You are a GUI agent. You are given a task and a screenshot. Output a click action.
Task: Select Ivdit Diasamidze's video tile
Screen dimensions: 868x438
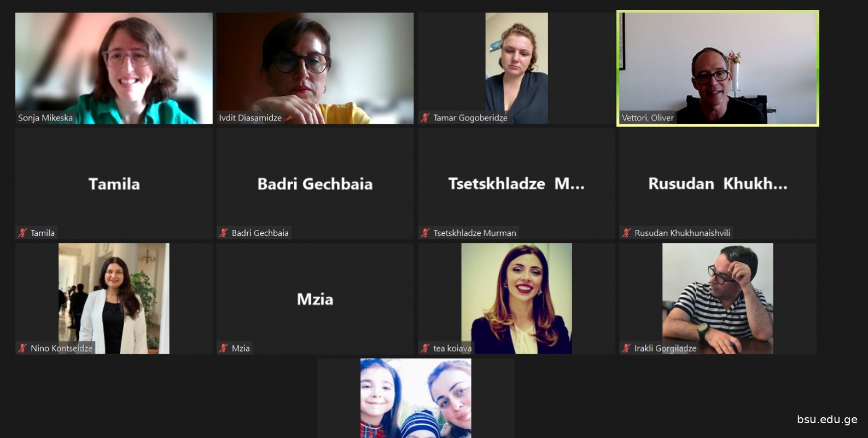315,68
